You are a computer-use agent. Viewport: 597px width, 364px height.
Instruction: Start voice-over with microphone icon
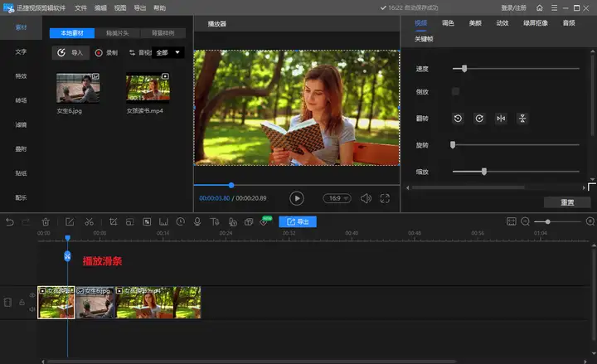point(197,221)
